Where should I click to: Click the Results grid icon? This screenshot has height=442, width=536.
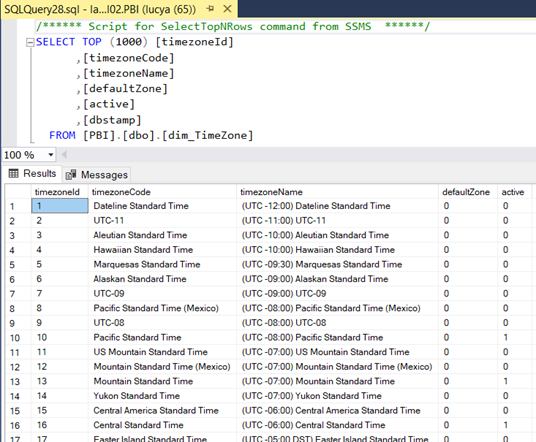pos(13,173)
